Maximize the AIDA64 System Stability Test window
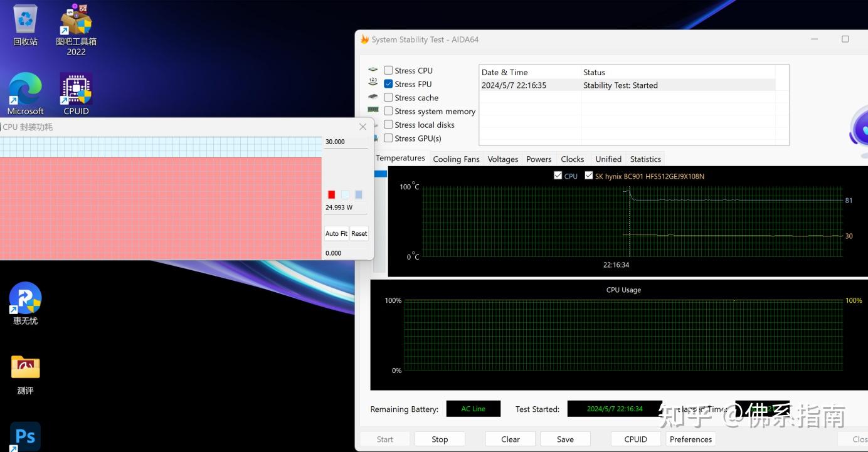Viewport: 868px width, 452px height. click(845, 39)
